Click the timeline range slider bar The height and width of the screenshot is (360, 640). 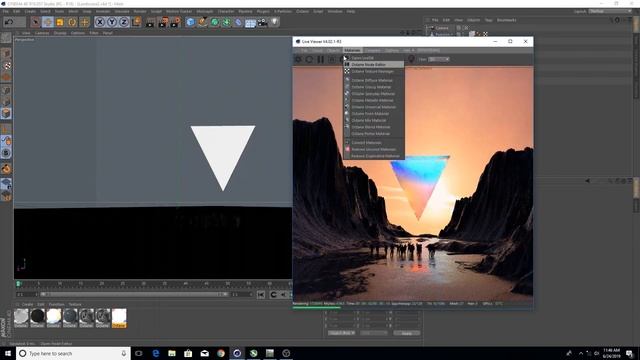point(133,294)
